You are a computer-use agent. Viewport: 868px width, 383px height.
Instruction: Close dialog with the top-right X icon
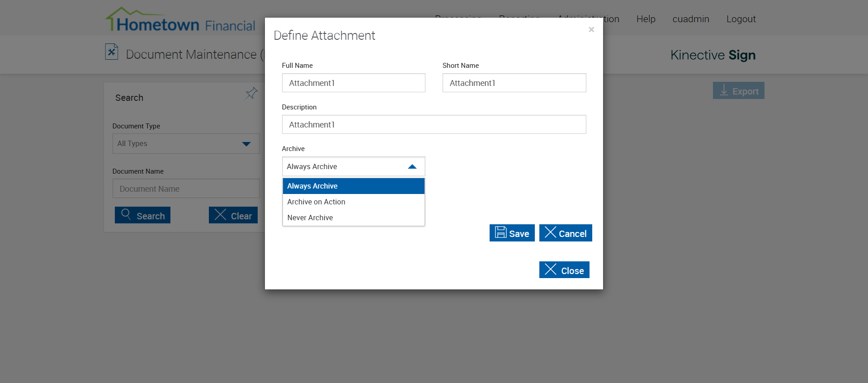pos(591,30)
